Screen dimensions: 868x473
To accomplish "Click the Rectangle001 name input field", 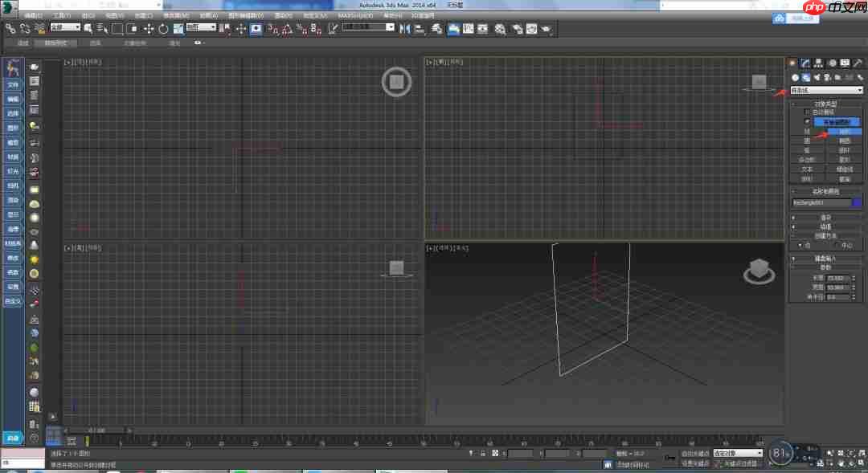I will coord(821,202).
